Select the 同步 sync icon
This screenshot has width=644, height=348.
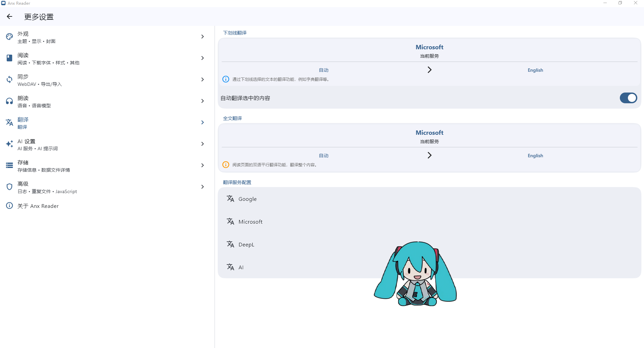[x=9, y=79]
